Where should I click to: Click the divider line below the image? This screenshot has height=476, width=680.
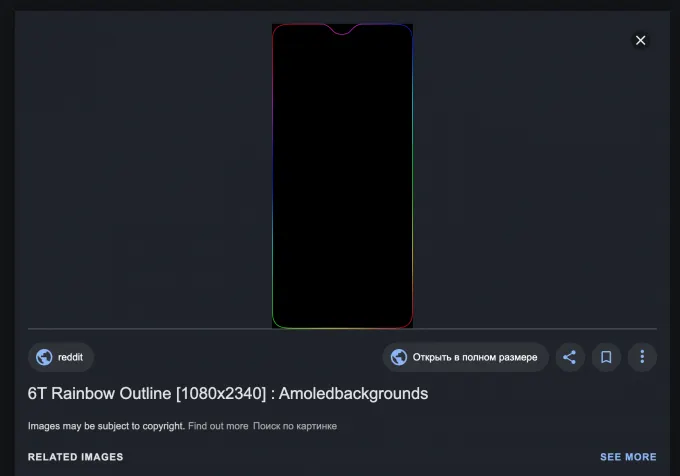click(x=150, y=329)
